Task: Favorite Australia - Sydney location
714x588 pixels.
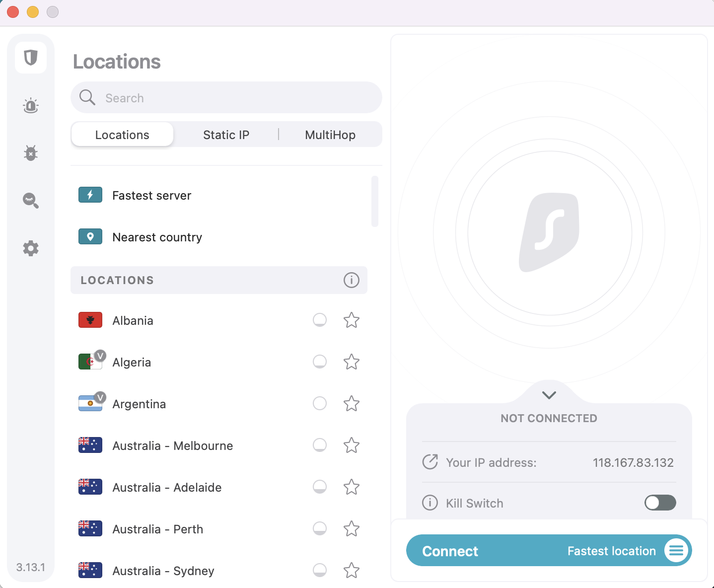Action: click(352, 571)
